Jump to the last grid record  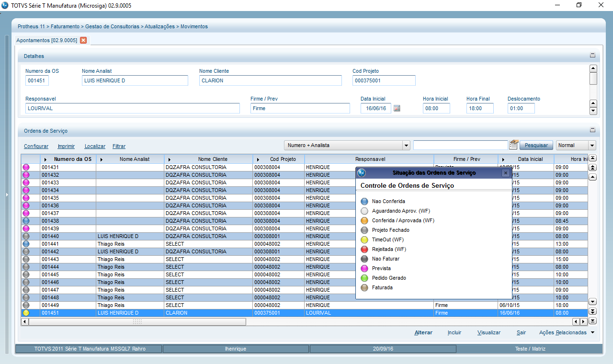coord(592,321)
